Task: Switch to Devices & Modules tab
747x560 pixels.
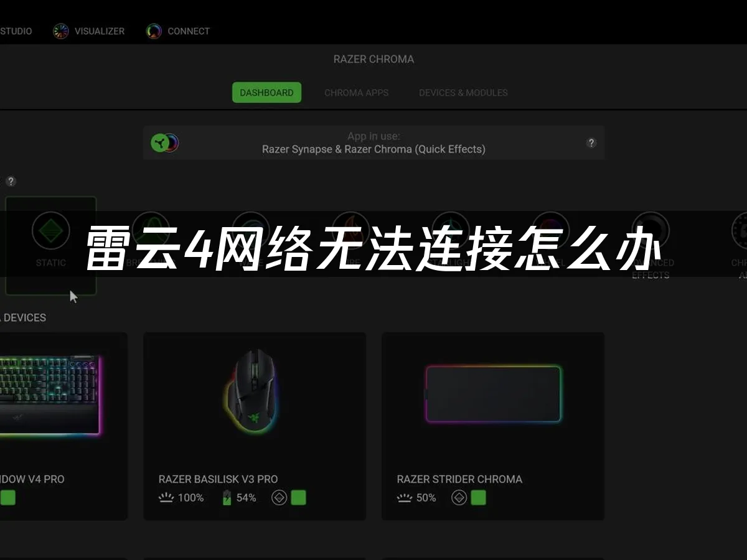Action: [x=463, y=93]
